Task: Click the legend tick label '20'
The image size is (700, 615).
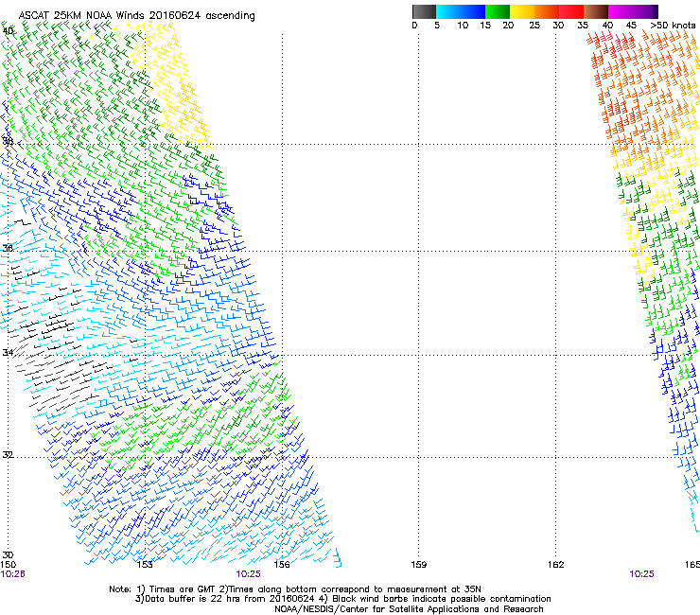Action: coord(508,26)
